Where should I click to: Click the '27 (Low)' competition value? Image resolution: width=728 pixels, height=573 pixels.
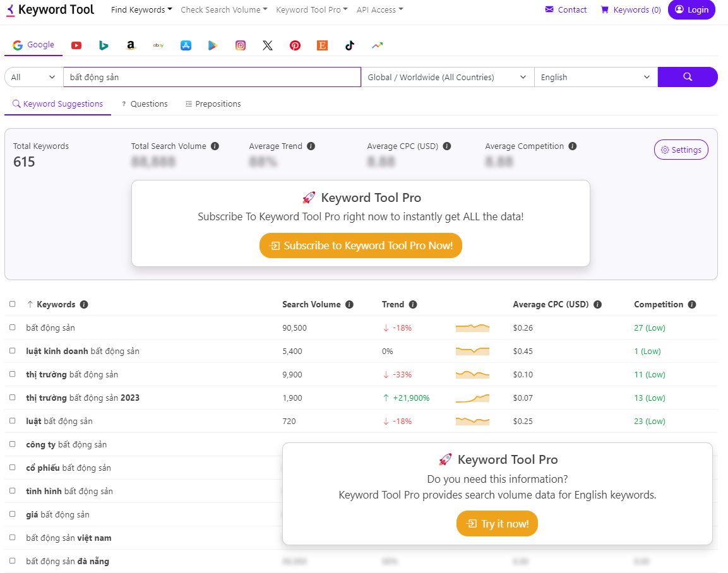pyautogui.click(x=650, y=328)
